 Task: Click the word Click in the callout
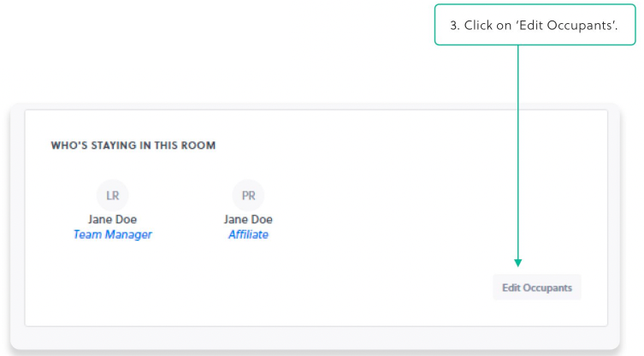[478, 26]
